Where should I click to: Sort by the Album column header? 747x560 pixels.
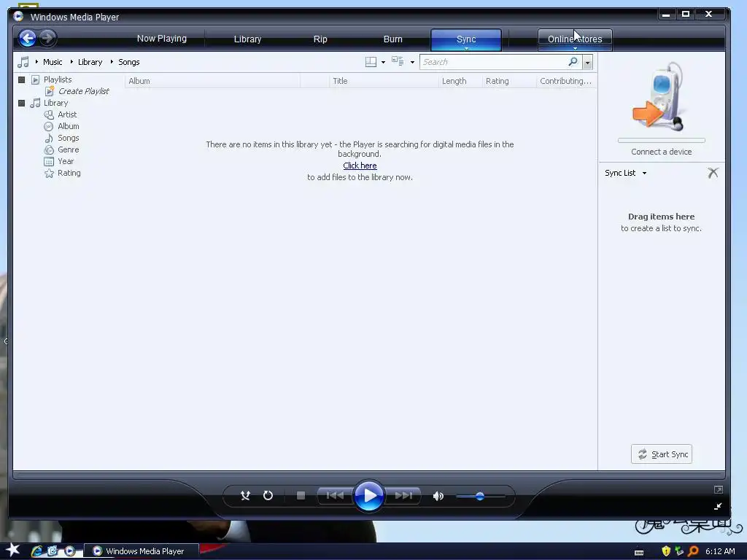(x=212, y=81)
